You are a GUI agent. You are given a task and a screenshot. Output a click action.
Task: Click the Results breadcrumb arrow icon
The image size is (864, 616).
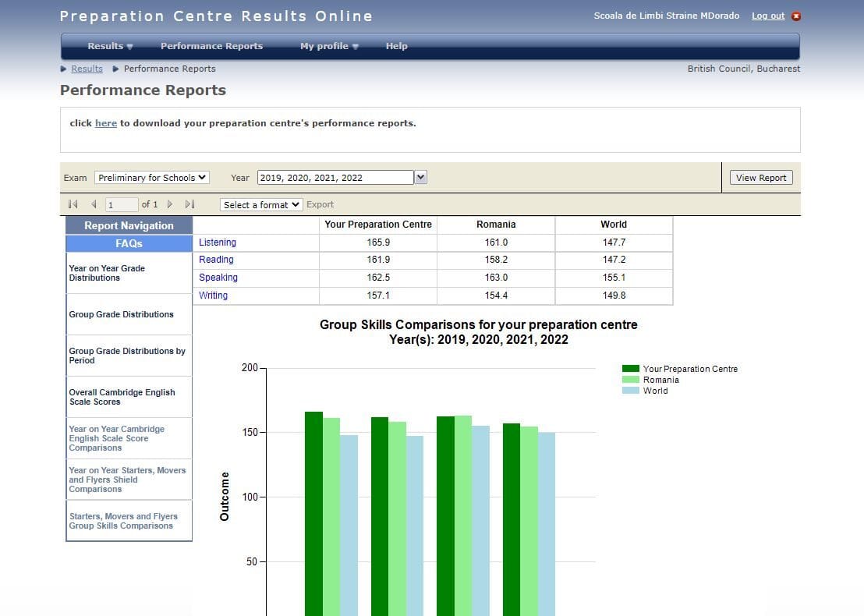pyautogui.click(x=63, y=69)
